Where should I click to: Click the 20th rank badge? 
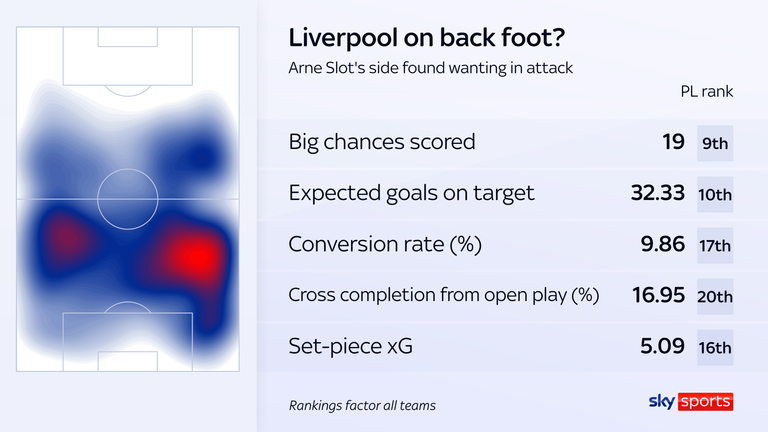715,297
